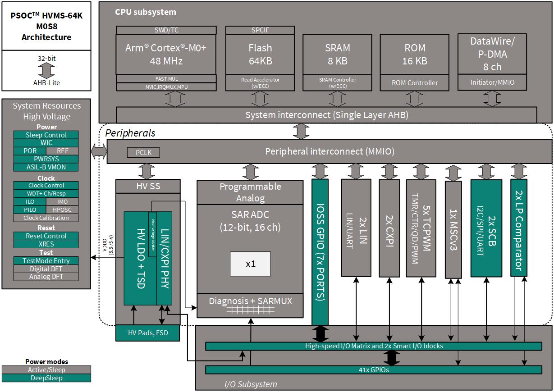Click the ROM Controller block
The height and width of the screenshot is (392, 554).
[415, 82]
